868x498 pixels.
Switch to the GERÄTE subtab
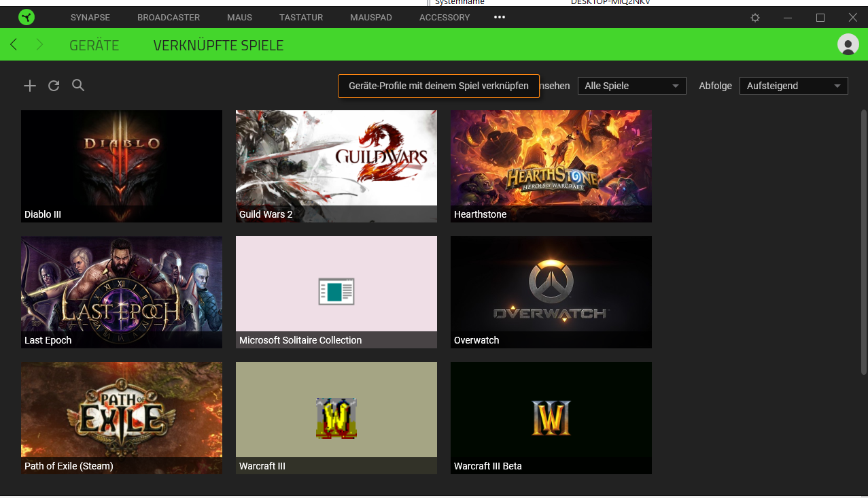[x=94, y=46]
